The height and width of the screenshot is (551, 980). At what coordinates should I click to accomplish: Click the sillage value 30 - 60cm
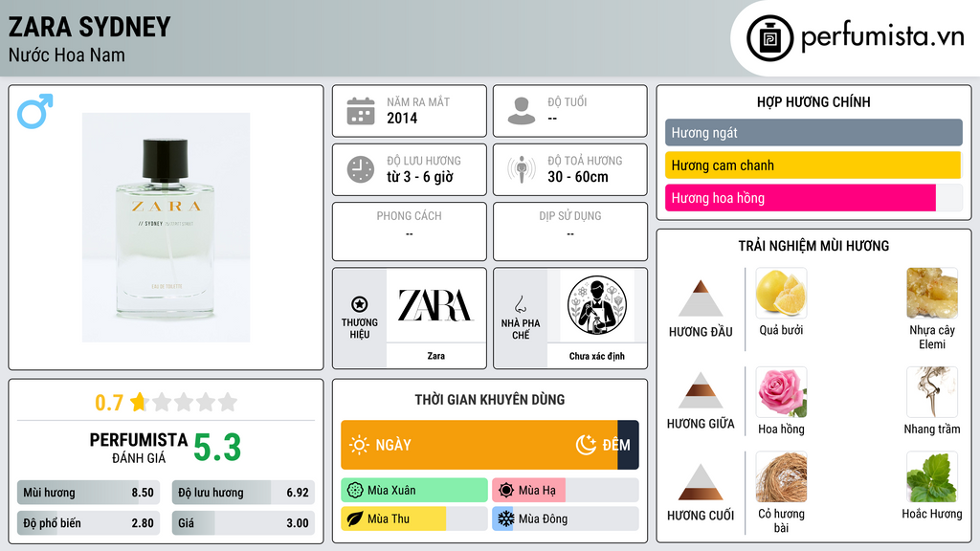pos(578,177)
